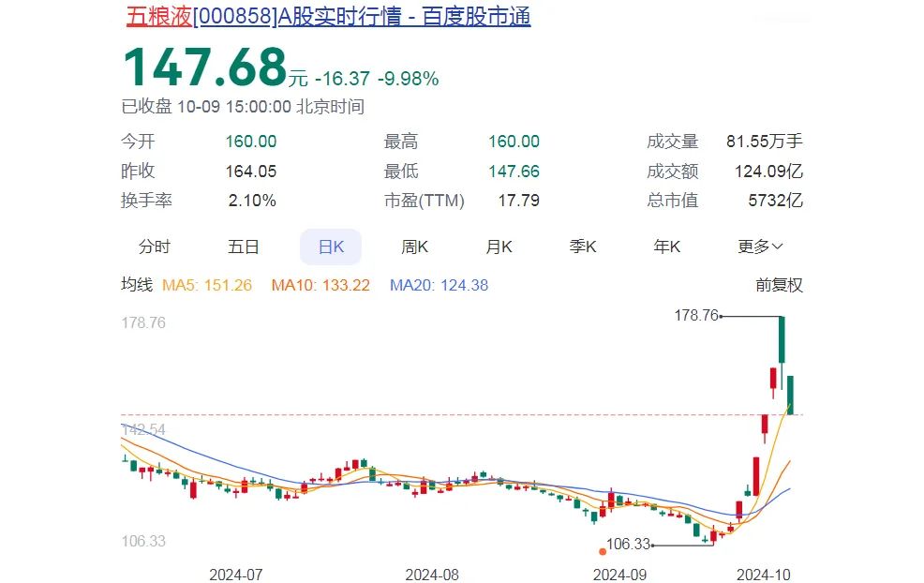The width and height of the screenshot is (924, 583).
Task: Click the -16.37 price change value
Action: tap(342, 79)
